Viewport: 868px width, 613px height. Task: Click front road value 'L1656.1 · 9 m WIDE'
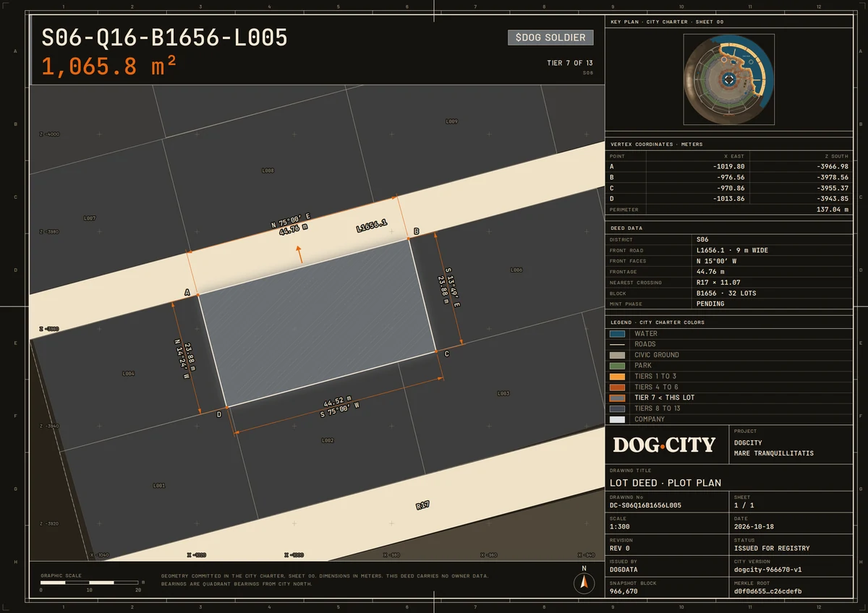[732, 250]
